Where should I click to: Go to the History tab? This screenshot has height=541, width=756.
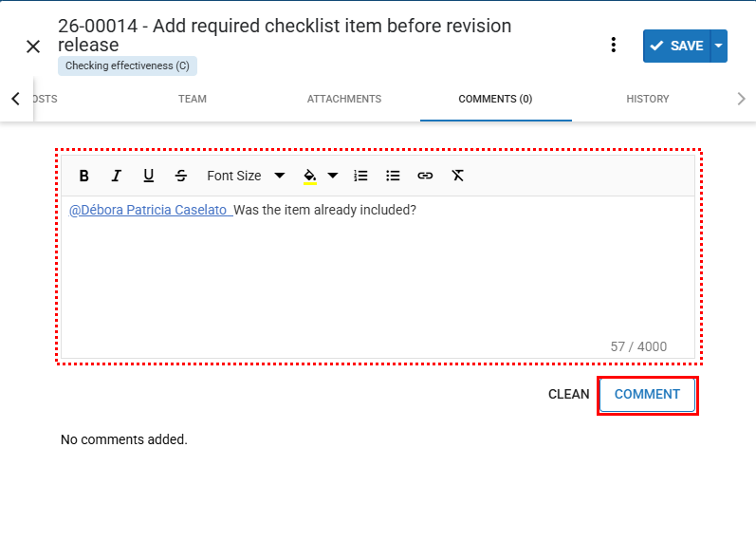point(648,99)
